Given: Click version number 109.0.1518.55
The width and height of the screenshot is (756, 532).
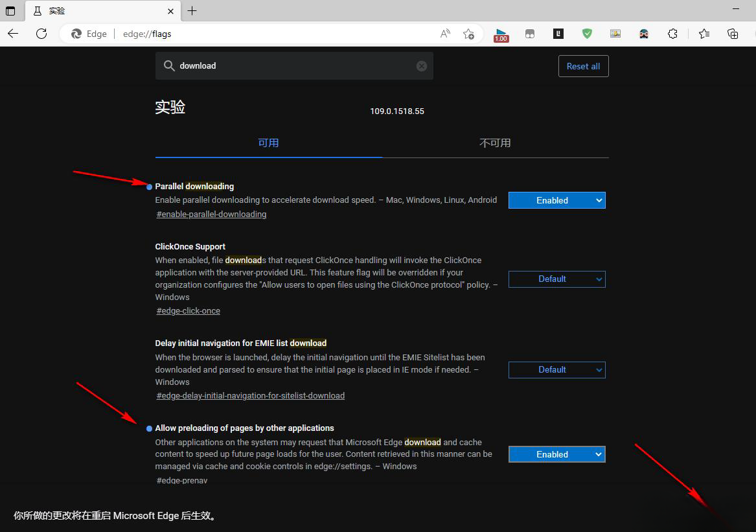Looking at the screenshot, I should (x=397, y=111).
